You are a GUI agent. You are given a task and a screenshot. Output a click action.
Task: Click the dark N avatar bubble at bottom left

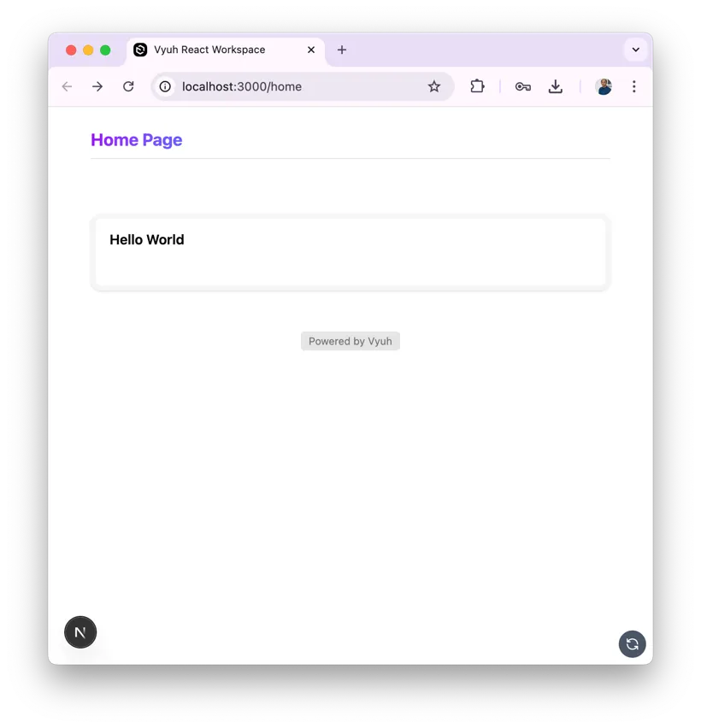pyautogui.click(x=80, y=632)
